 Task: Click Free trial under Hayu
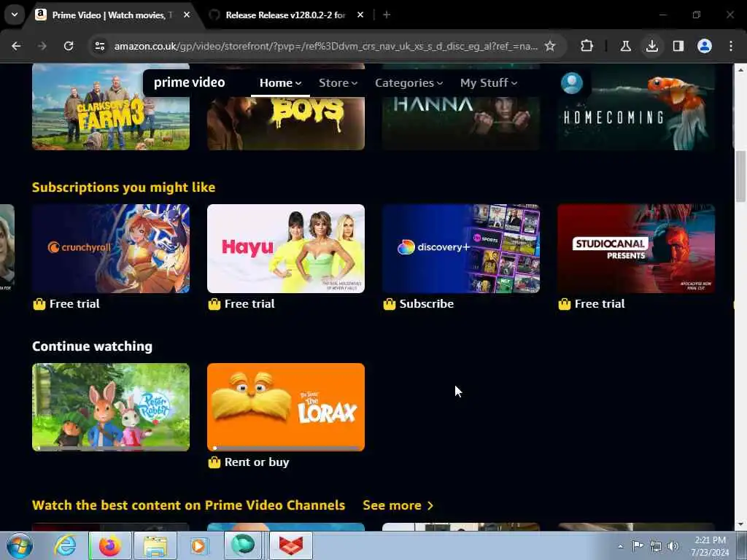(x=249, y=304)
